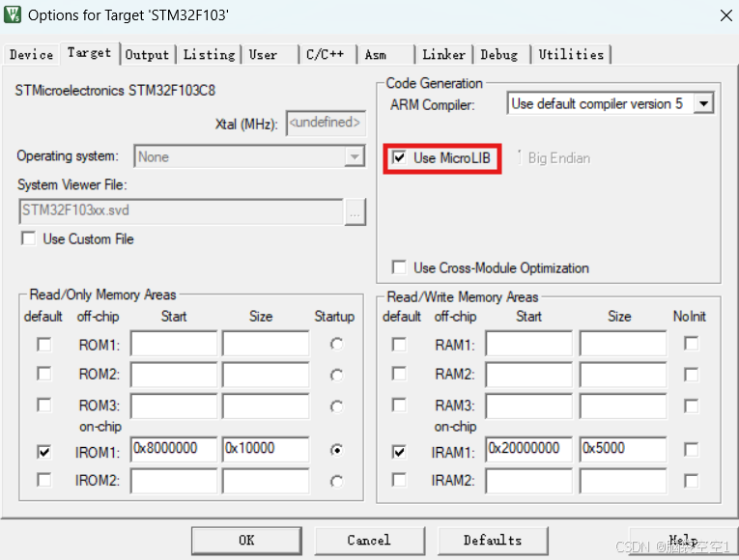This screenshot has width=739, height=560.
Task: Click the IROM1 Size field 0x10000
Action: click(266, 448)
